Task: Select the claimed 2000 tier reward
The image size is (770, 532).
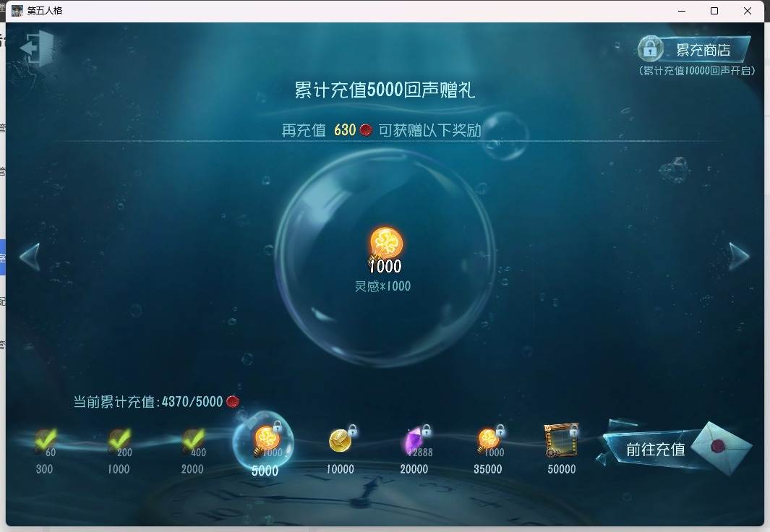Action: pos(193,441)
